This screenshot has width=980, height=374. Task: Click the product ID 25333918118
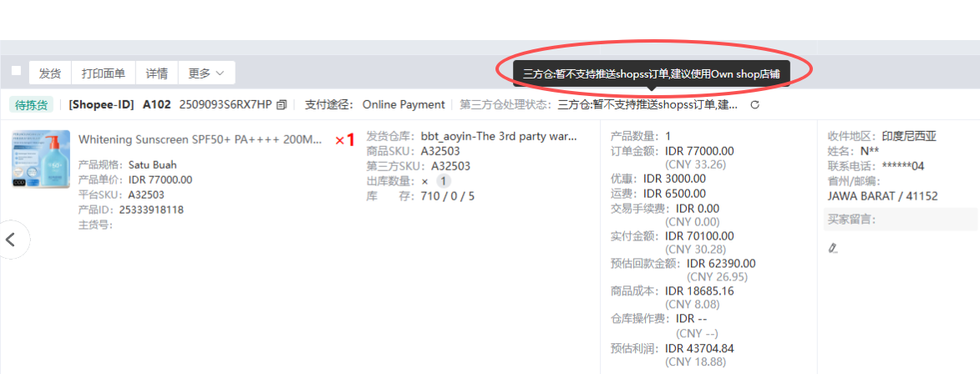pyautogui.click(x=151, y=210)
